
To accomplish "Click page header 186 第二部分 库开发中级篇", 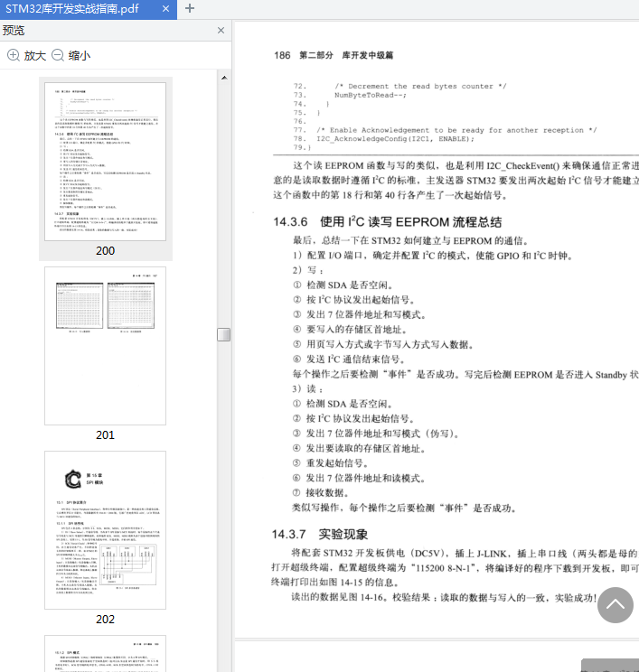I will 334,55.
